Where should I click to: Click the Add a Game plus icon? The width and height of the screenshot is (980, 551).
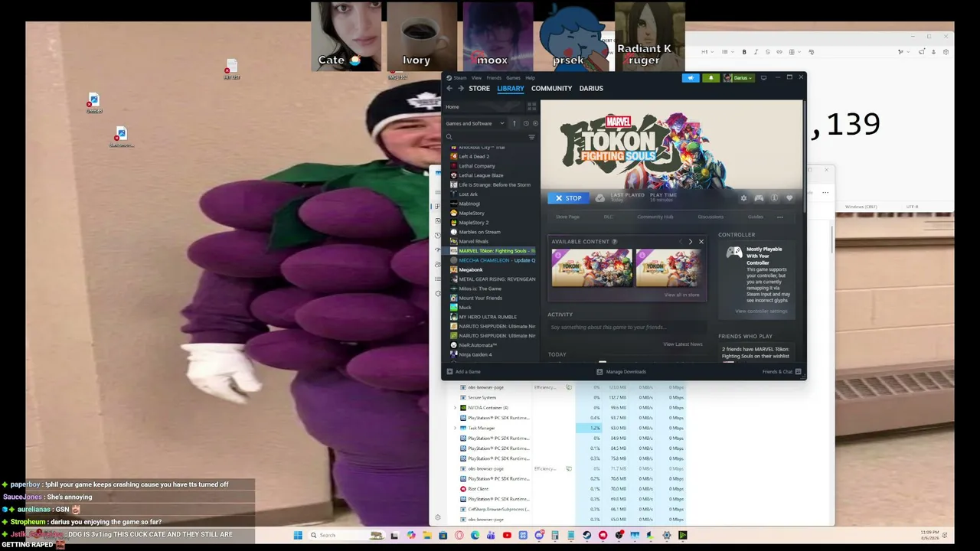pos(449,372)
